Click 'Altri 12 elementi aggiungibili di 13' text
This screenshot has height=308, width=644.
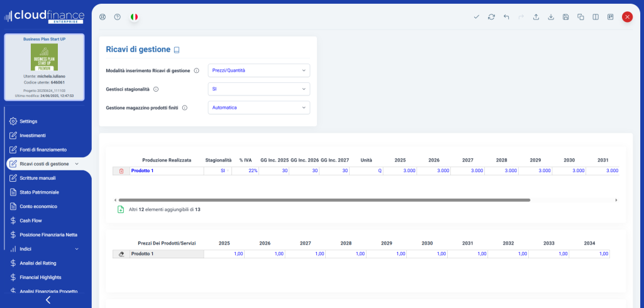(165, 209)
